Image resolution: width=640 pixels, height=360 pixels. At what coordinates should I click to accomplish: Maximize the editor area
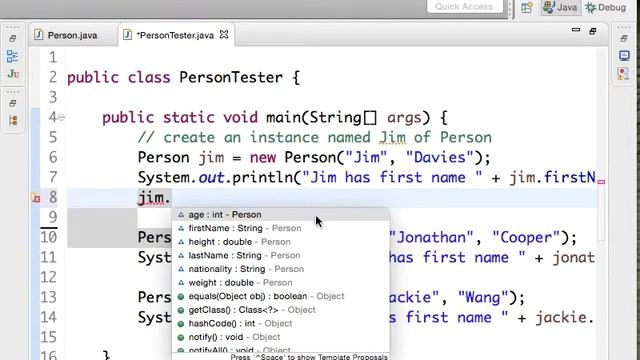click(593, 31)
